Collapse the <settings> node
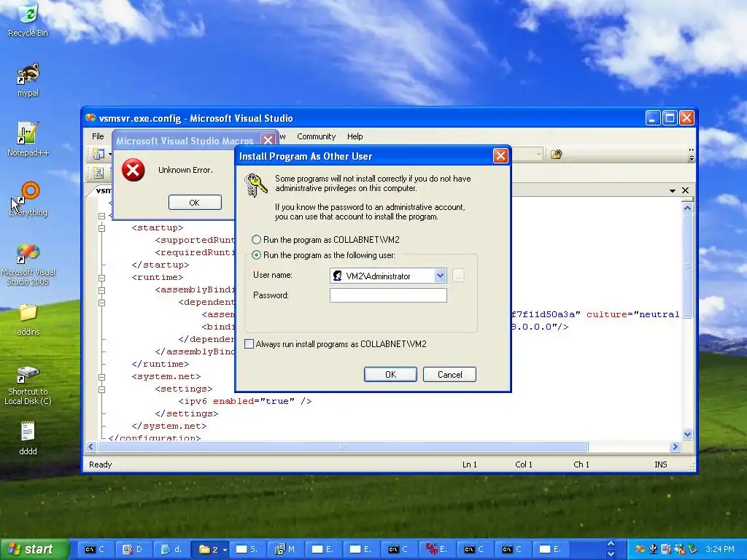This screenshot has height=560, width=747. coord(101,389)
